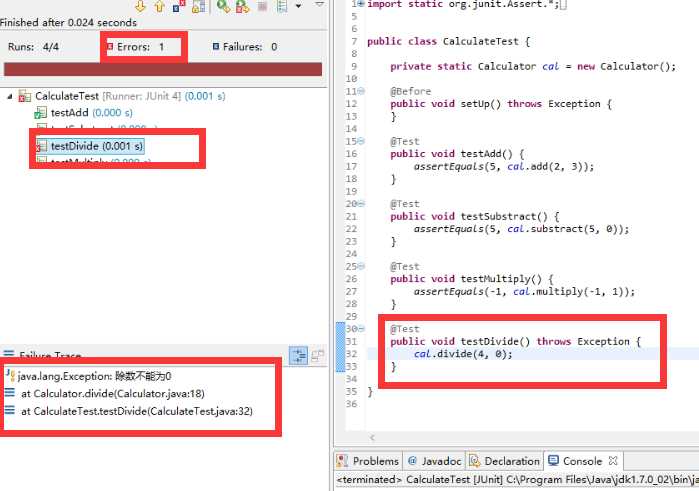
Task: Click the Failure Trace header icon
Action: tap(8, 355)
